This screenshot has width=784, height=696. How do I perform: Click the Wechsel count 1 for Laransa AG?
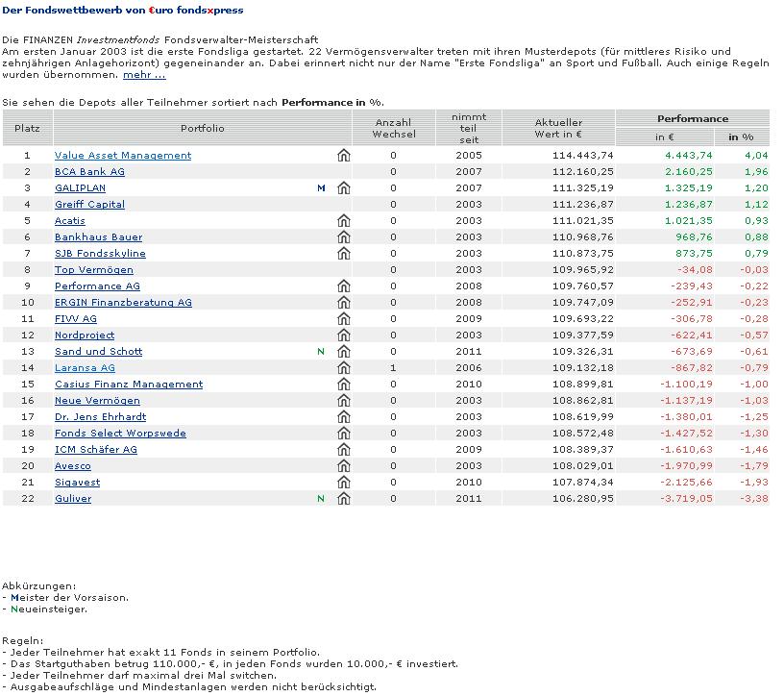click(394, 368)
